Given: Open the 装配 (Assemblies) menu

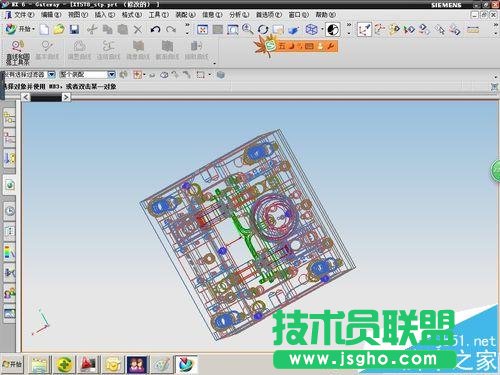Looking at the screenshot, I should pos(185,15).
